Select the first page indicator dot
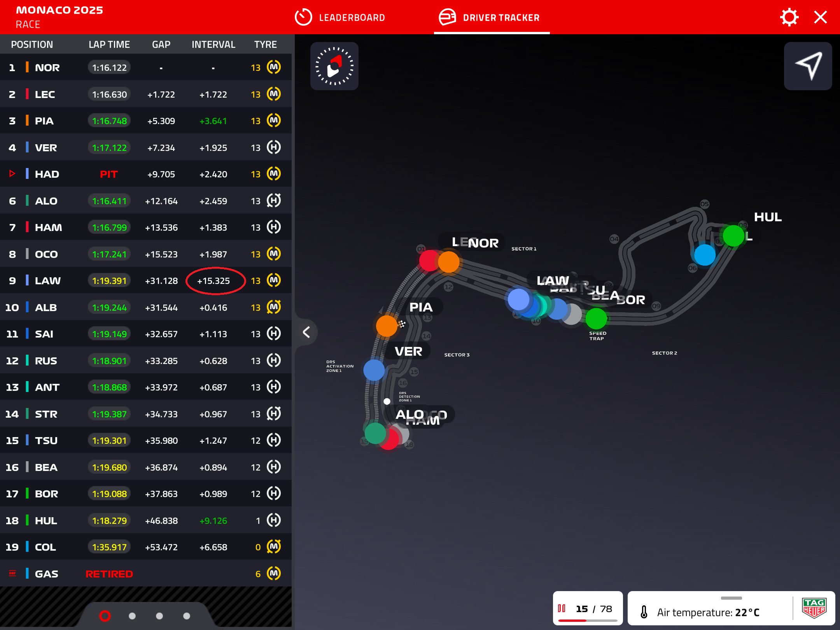This screenshot has height=630, width=840. click(x=105, y=616)
